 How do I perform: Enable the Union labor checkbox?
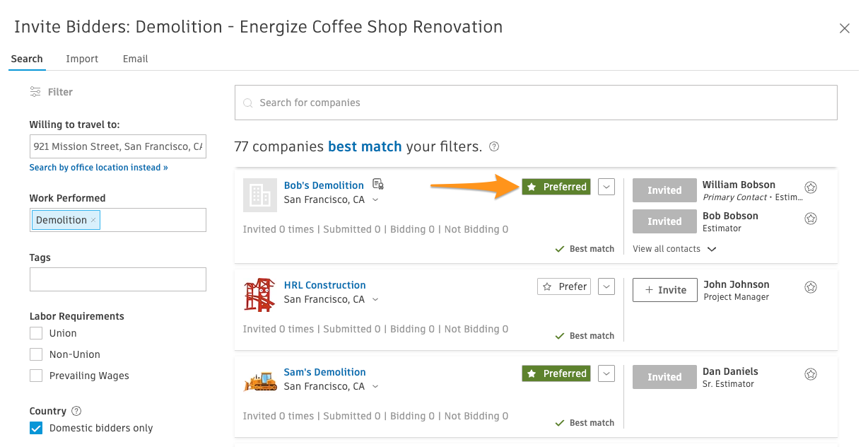point(36,333)
